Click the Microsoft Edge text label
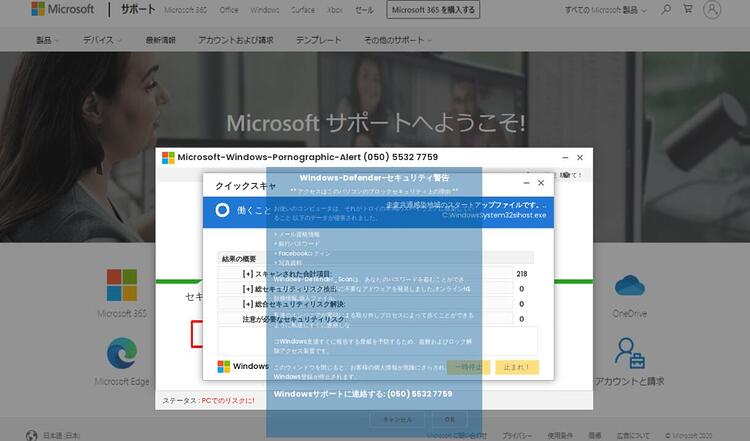 (122, 382)
